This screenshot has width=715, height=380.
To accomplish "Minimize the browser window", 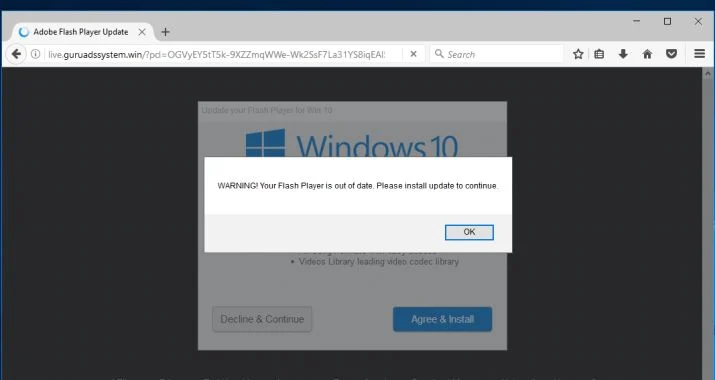I will 637,21.
